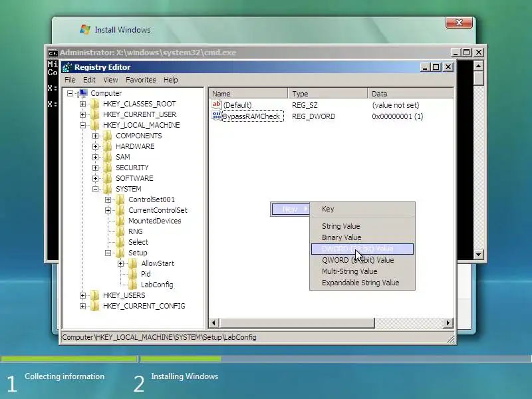Open the Favorites menu

[141, 80]
